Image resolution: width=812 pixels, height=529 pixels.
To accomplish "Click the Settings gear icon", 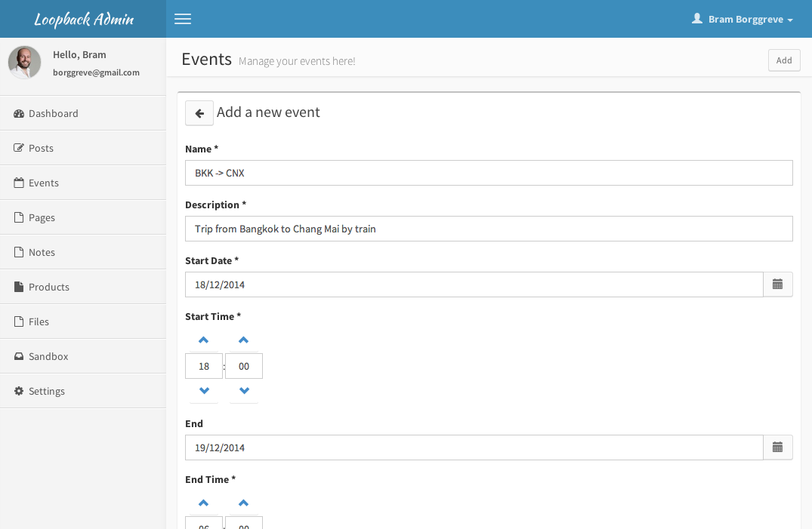I will [19, 391].
